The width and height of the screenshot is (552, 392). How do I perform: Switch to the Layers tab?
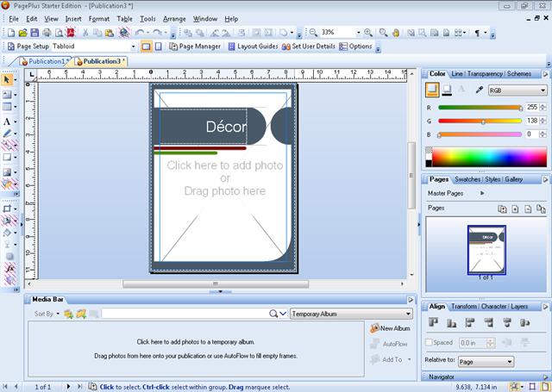pos(519,307)
